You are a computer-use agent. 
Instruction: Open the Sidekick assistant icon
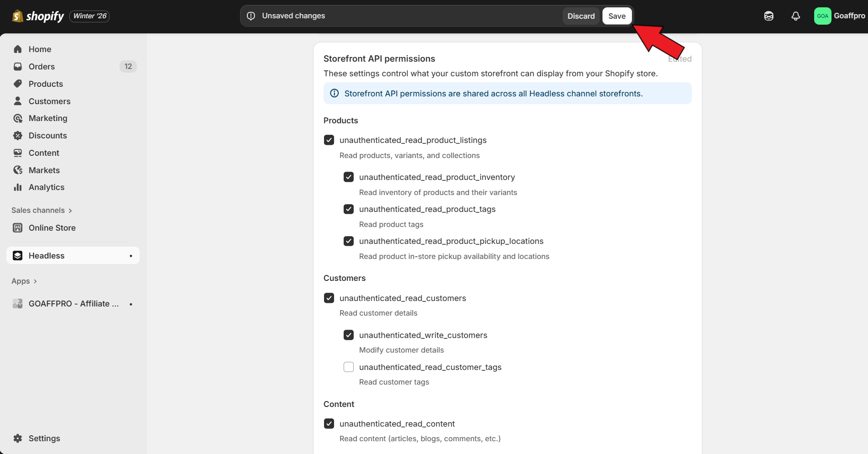pos(769,16)
